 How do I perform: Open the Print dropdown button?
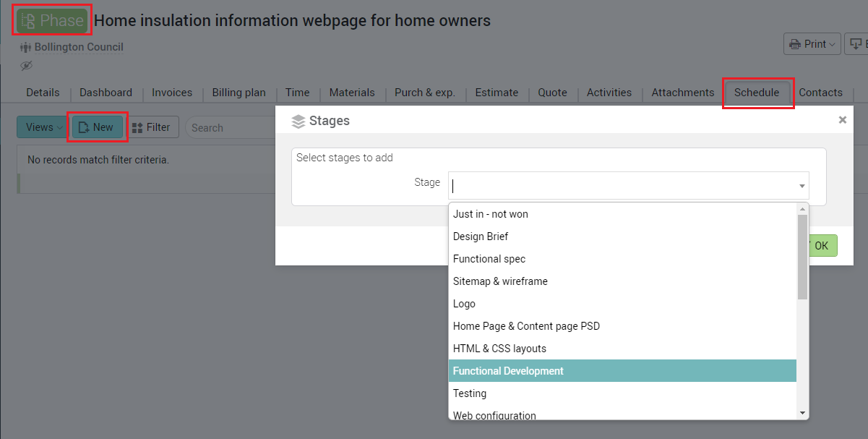(812, 44)
